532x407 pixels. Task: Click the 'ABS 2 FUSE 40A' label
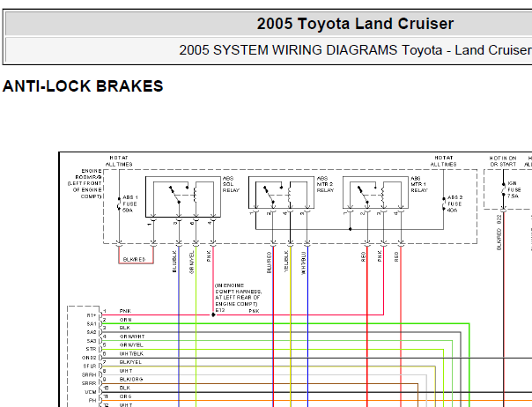point(455,203)
